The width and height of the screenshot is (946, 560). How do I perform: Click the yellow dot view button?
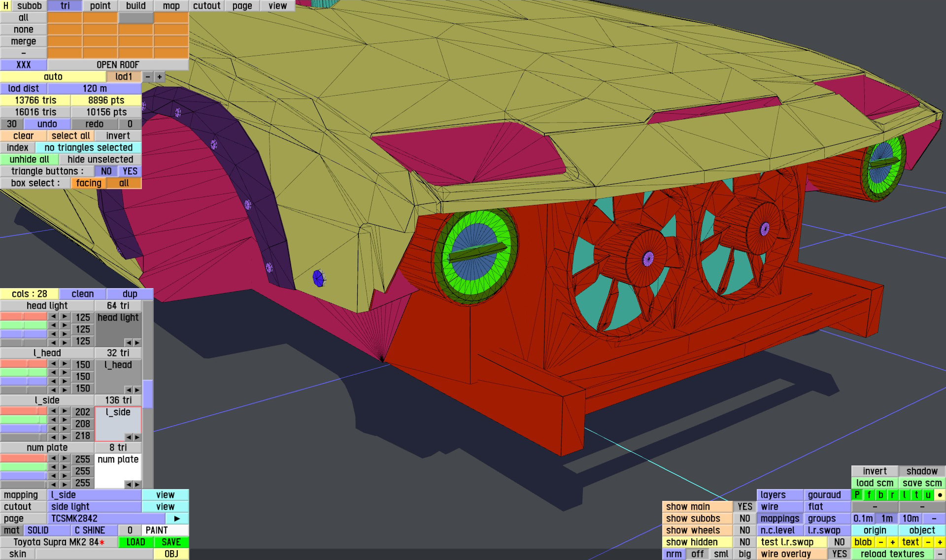click(940, 495)
